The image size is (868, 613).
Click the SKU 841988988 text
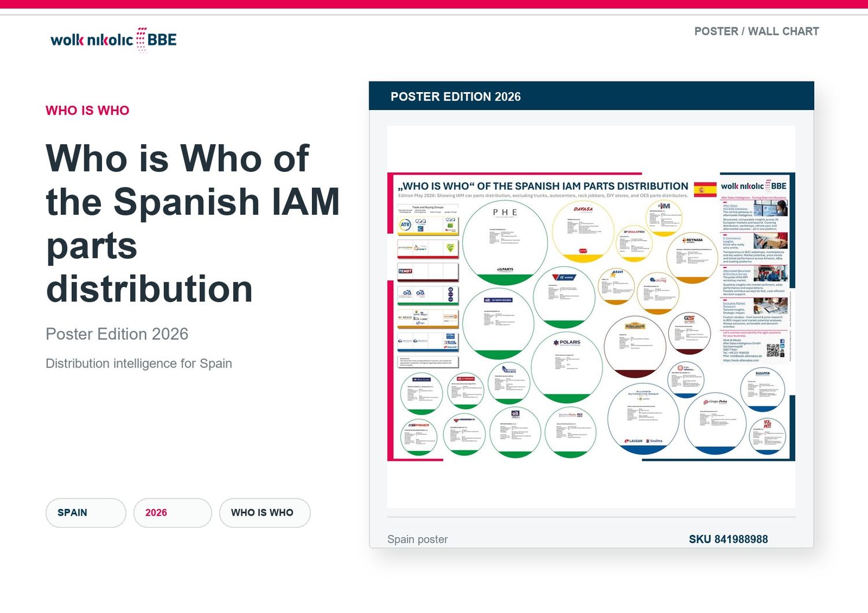point(728,539)
